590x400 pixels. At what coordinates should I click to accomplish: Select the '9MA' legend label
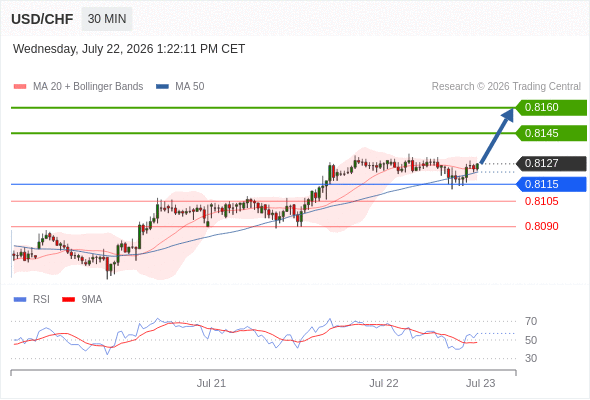click(x=92, y=300)
